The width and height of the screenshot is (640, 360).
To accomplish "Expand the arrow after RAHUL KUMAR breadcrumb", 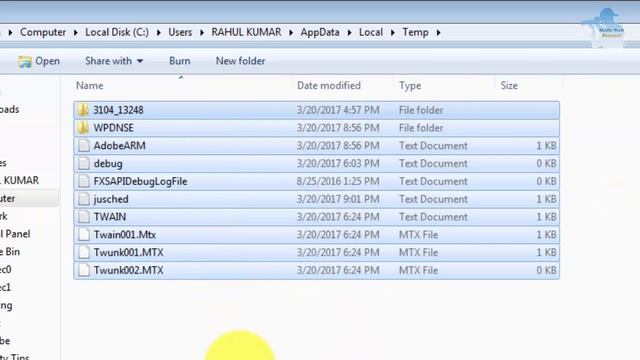I will (x=291, y=32).
